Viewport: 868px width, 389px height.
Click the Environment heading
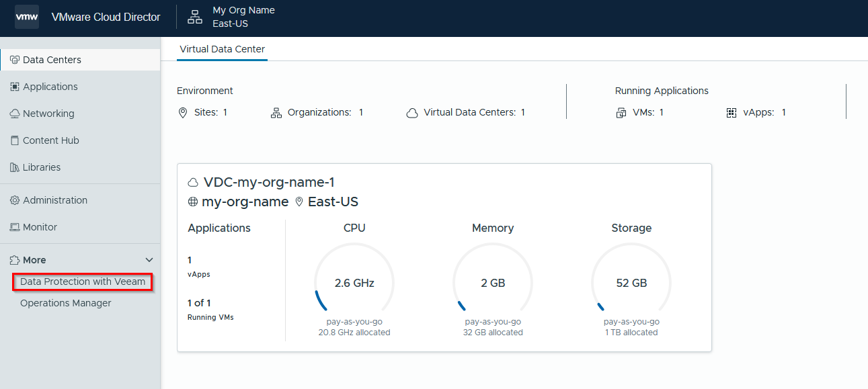(x=205, y=91)
